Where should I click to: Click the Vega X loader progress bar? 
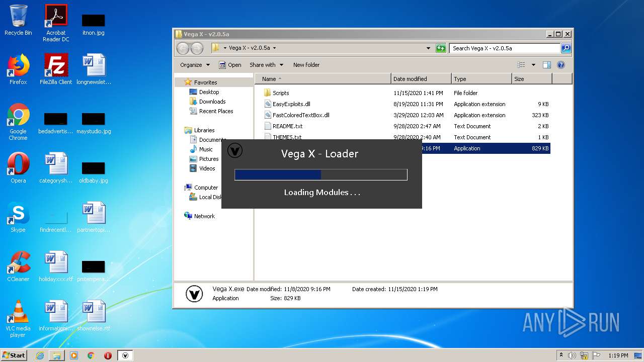(321, 174)
